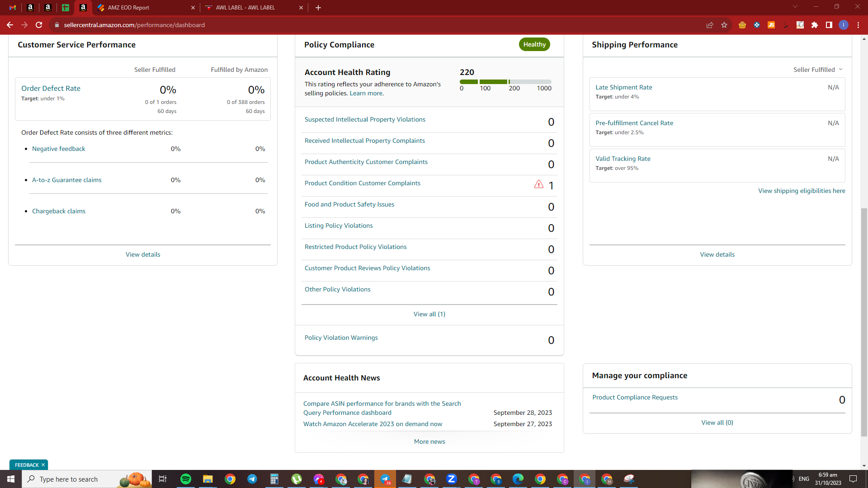Open Late Shipment Rate metric
This screenshot has height=488, width=868.
624,87
